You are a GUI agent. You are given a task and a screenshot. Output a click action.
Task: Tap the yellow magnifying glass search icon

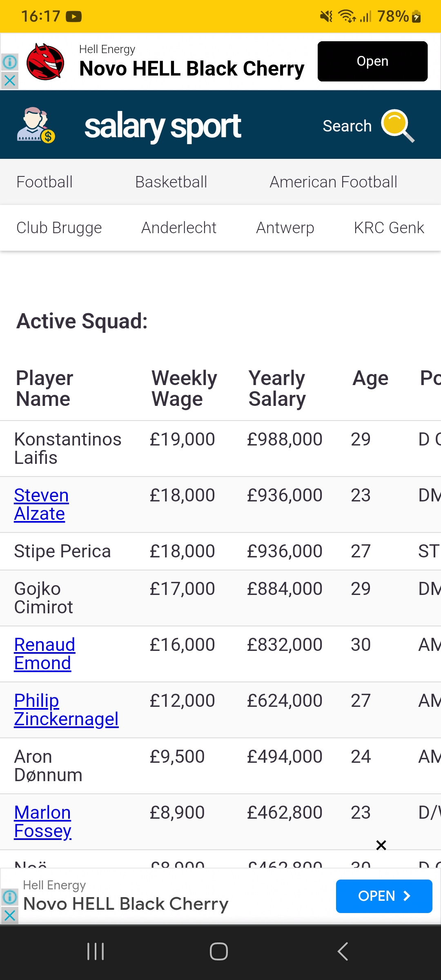398,126
